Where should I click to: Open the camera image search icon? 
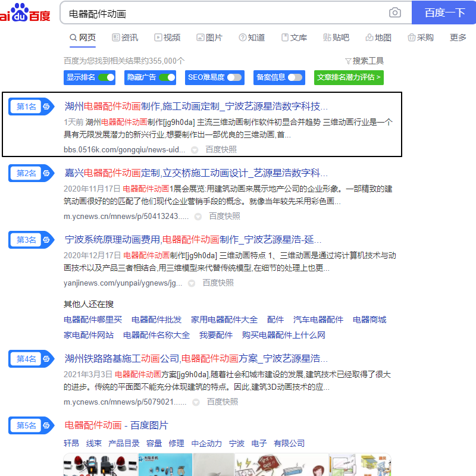click(x=394, y=12)
